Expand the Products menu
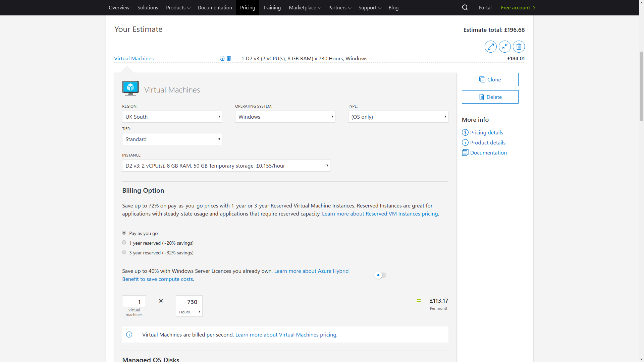Image resolution: width=644 pixels, height=362 pixels. tap(178, 7)
